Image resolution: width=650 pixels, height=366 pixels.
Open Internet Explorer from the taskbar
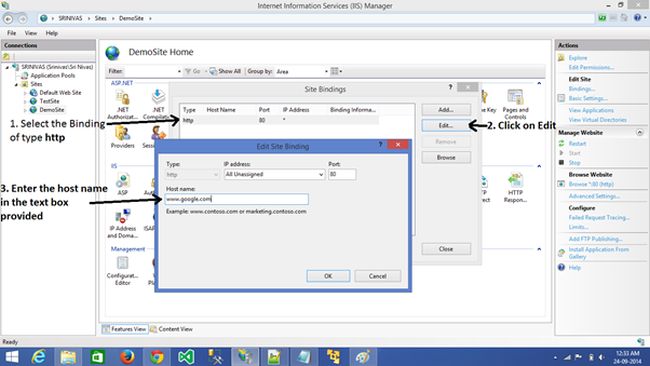tap(39, 357)
